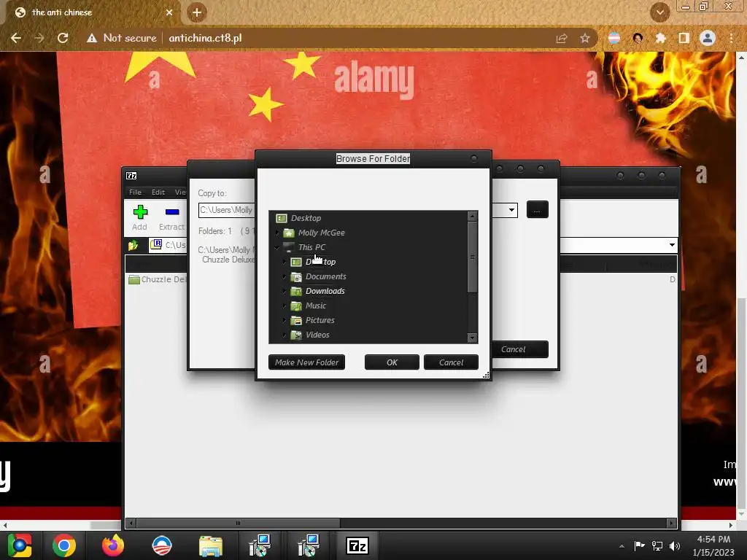Click the folder tree vertical scrollbar thumb

(x=472, y=257)
